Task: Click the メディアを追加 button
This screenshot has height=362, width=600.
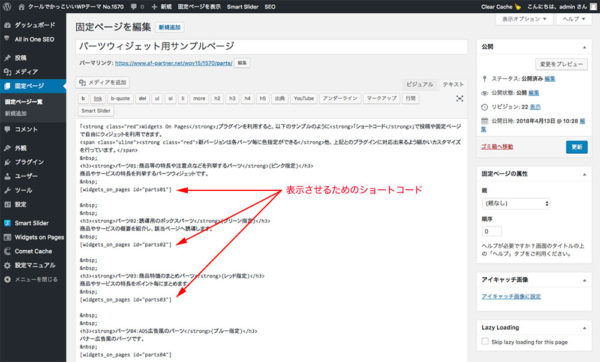Action: click(103, 82)
